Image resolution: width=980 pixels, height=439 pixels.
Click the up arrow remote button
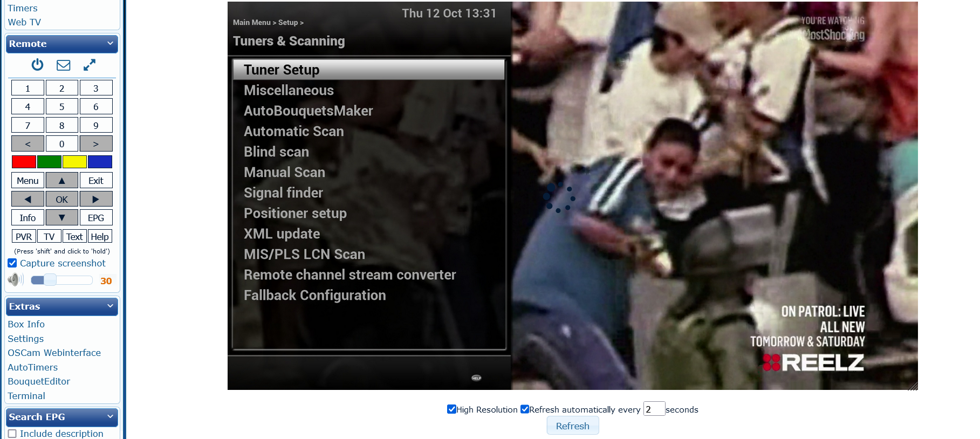pos(61,181)
